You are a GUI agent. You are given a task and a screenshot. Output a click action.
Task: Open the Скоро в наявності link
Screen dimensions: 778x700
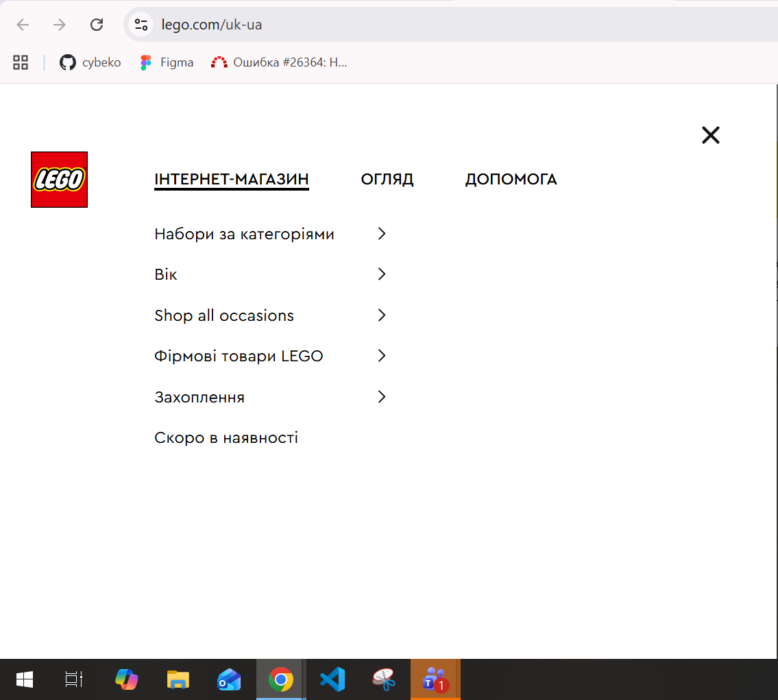coord(226,437)
